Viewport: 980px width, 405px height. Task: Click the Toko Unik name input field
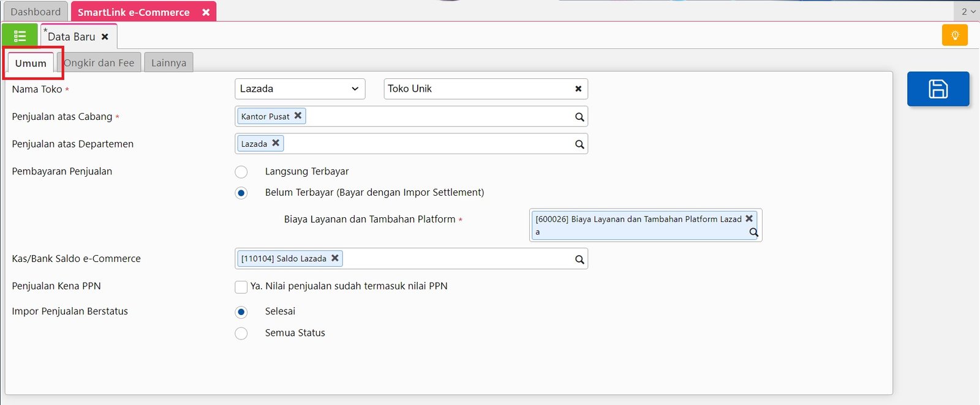pos(478,89)
